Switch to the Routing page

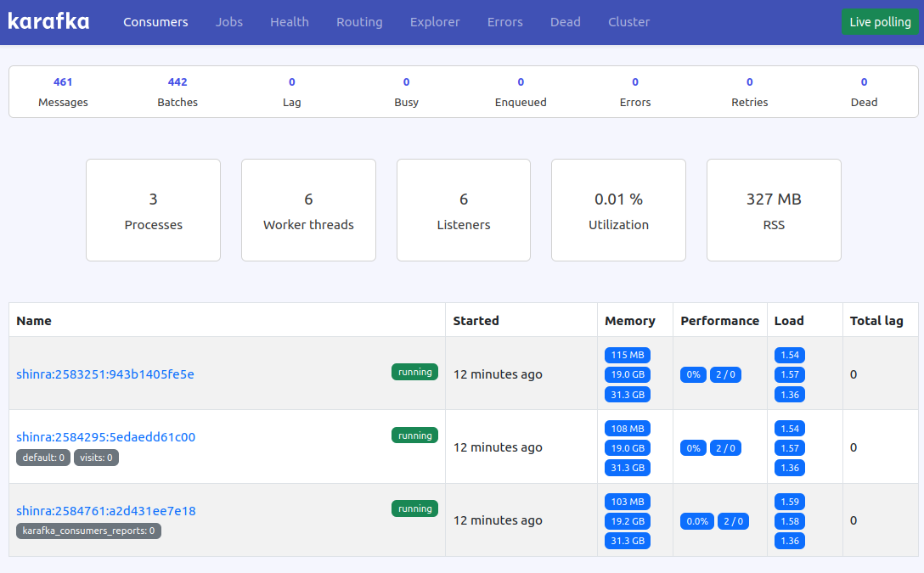359,22
